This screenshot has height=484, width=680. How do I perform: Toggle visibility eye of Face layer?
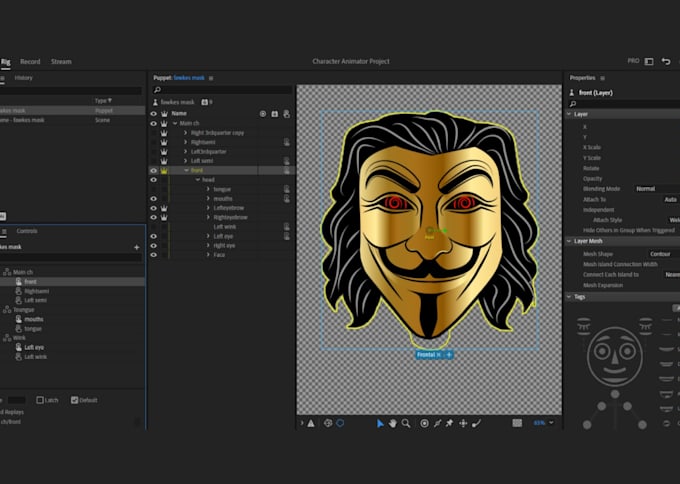tap(154, 255)
